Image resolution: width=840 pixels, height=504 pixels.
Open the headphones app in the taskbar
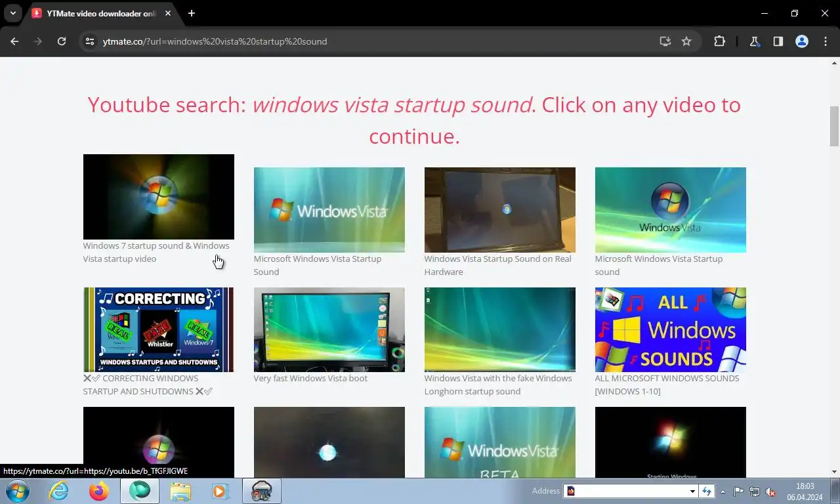click(x=262, y=491)
